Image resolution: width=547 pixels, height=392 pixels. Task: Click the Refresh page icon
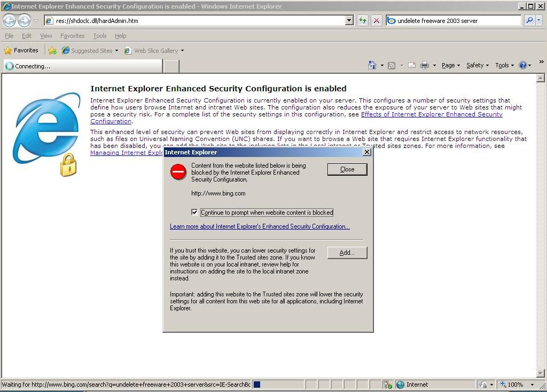(x=363, y=21)
